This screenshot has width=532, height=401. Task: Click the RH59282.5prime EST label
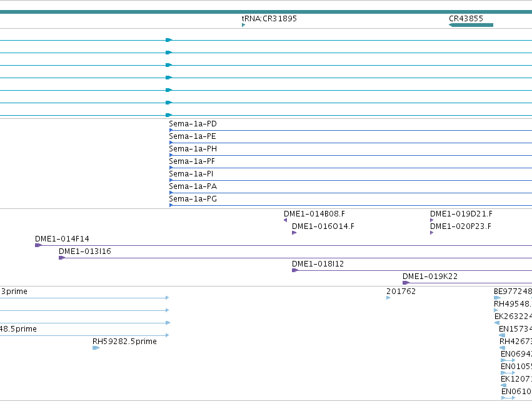124,342
